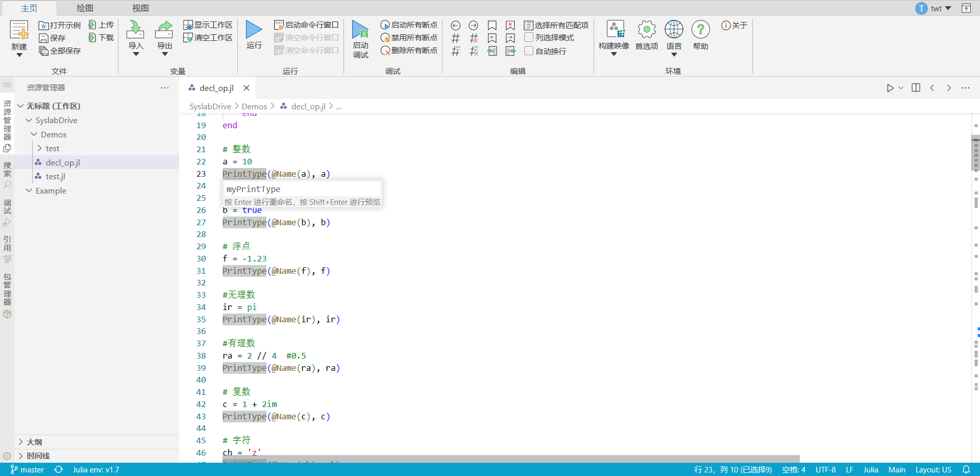This screenshot has height=476, width=980.
Task: Click the navigate forward arrow icon in ribbon
Action: [474, 25]
